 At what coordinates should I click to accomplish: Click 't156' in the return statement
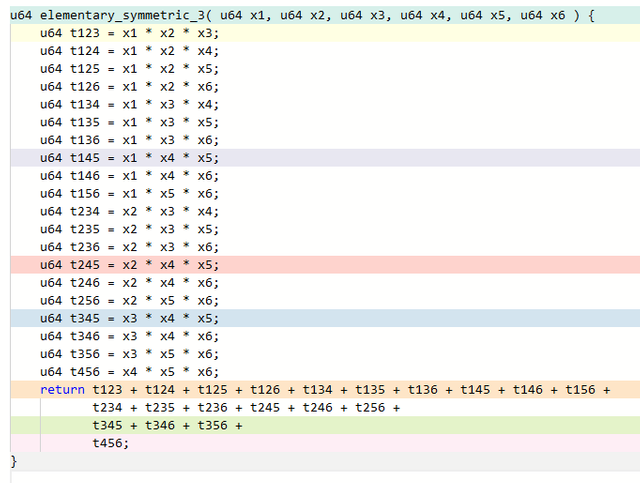tap(580, 390)
